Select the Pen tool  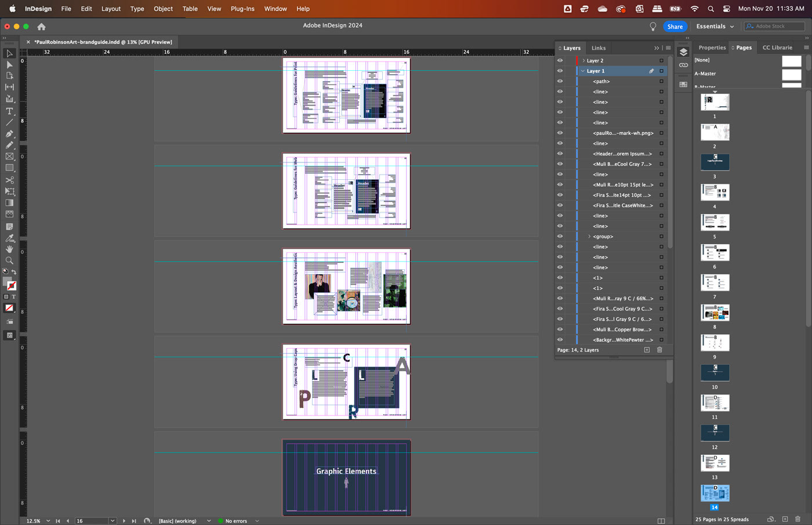[x=9, y=134]
